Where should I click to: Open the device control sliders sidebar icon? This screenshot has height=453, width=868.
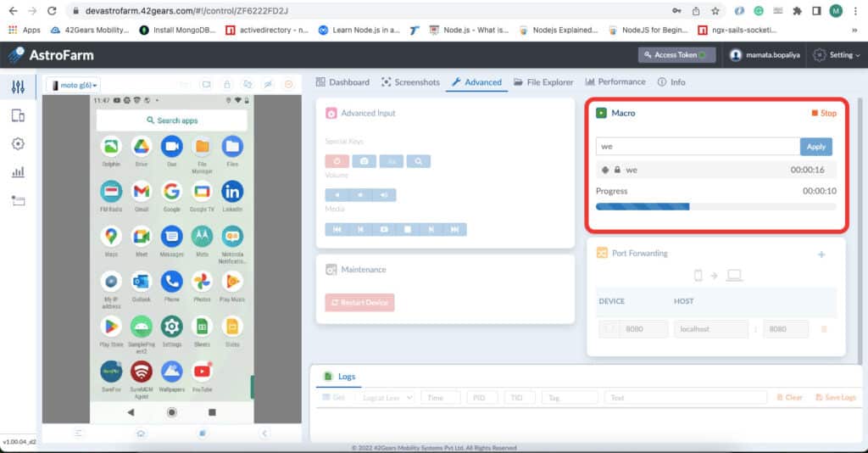click(x=18, y=87)
